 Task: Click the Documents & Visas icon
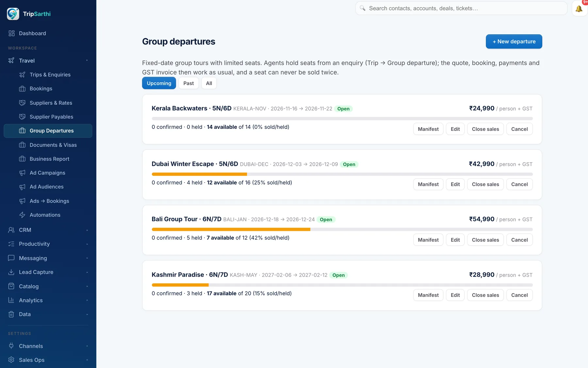click(x=22, y=145)
